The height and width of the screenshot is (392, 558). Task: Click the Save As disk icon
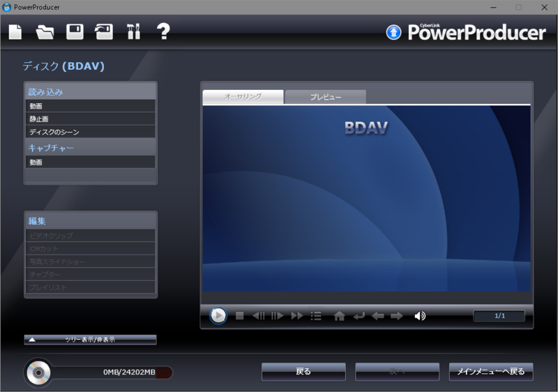pyautogui.click(x=104, y=31)
